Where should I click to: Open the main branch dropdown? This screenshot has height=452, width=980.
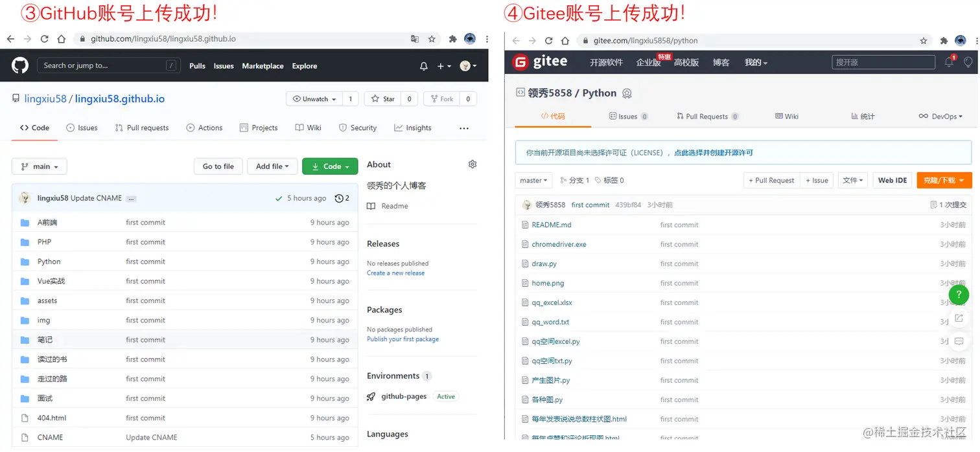(x=40, y=166)
